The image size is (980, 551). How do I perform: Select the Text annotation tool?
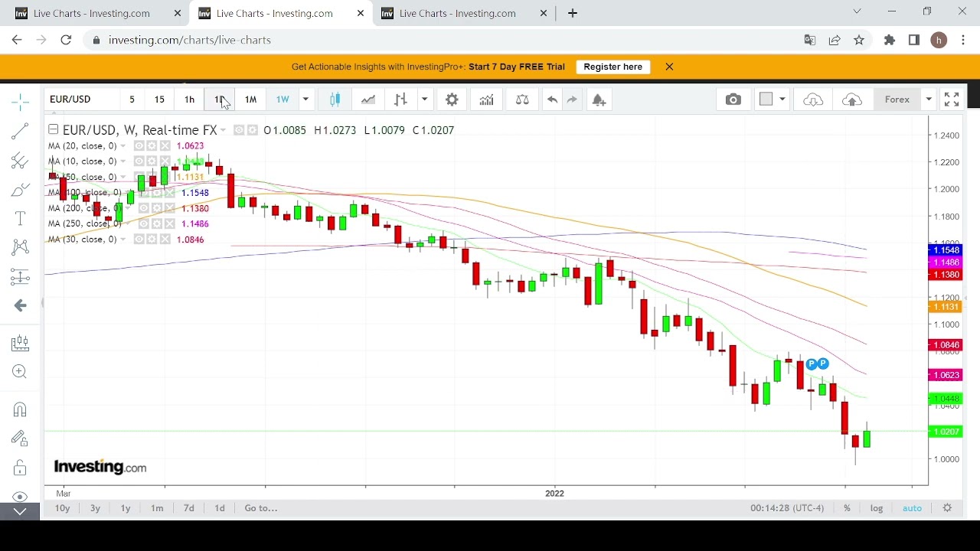pyautogui.click(x=20, y=219)
